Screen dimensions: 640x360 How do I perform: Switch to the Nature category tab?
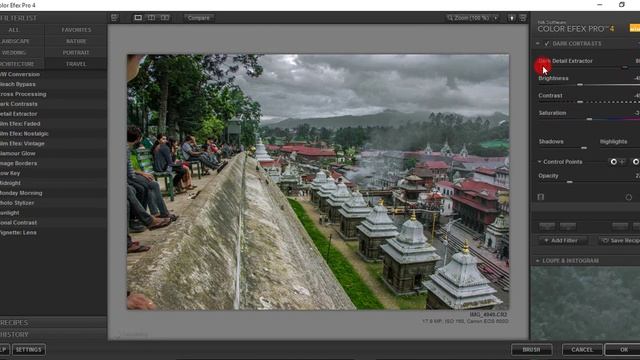point(76,41)
